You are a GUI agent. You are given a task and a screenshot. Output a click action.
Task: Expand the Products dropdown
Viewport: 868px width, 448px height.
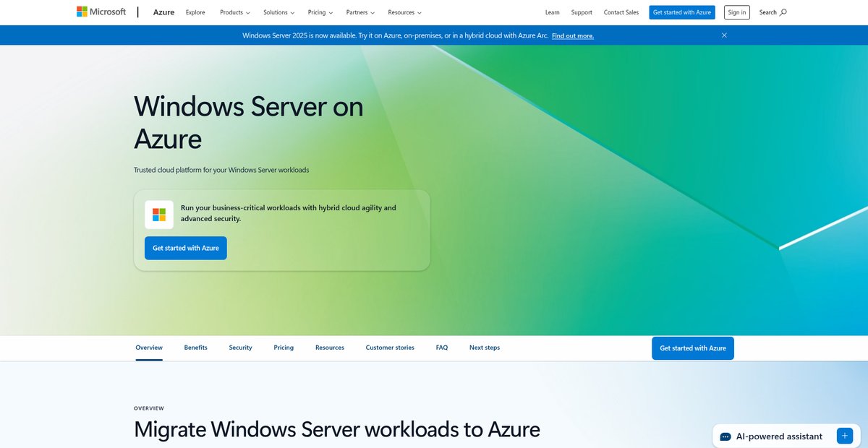(235, 12)
